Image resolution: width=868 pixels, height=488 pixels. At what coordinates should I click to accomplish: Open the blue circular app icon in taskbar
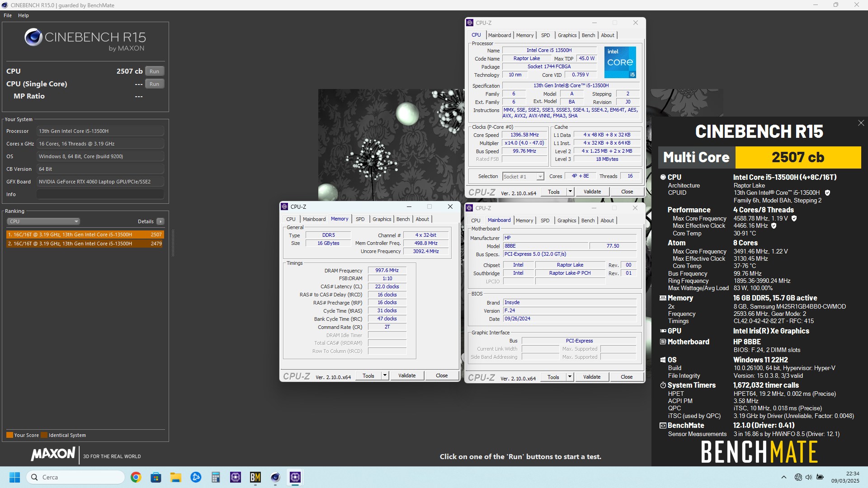196,477
